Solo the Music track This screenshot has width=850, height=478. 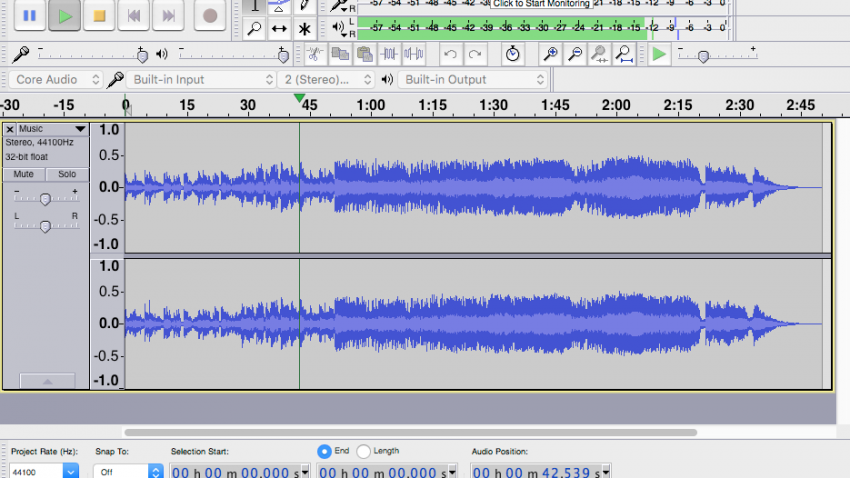click(67, 174)
